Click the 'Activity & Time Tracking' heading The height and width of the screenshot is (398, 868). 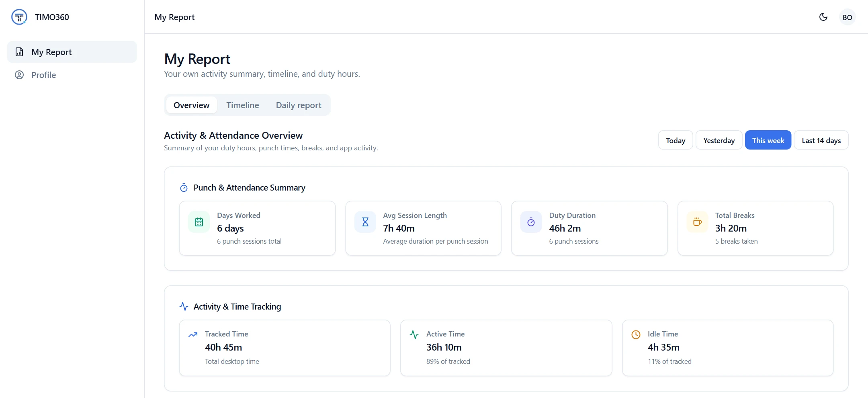237,307
